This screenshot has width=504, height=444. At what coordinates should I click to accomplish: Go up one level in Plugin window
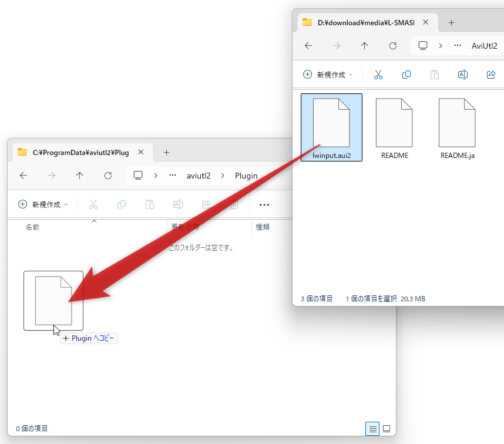(80, 176)
